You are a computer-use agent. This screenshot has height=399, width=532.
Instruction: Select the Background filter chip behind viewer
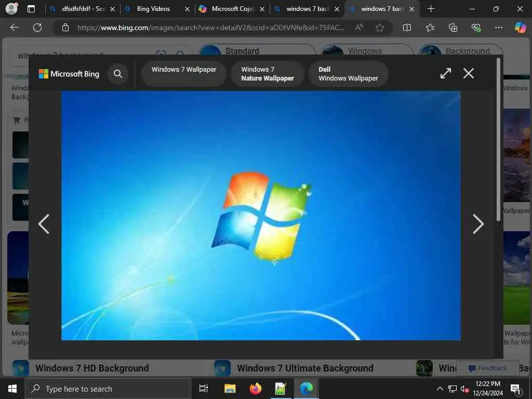pyautogui.click(x=460, y=50)
